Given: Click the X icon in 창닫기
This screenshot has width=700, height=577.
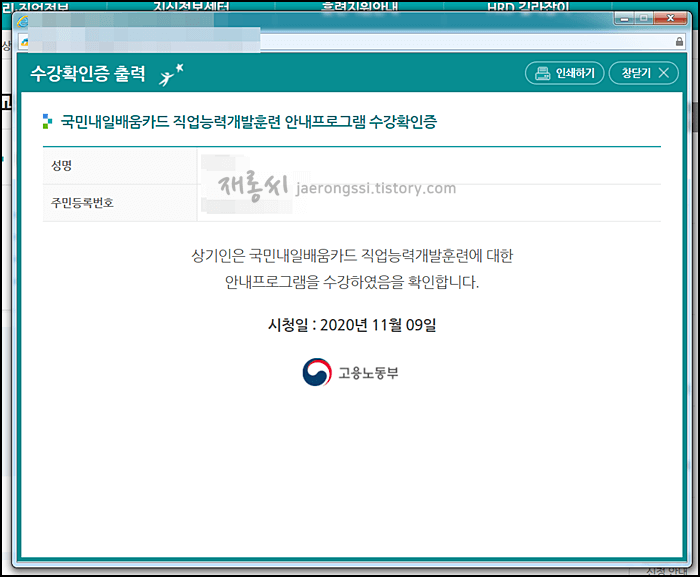Looking at the screenshot, I should (x=664, y=73).
